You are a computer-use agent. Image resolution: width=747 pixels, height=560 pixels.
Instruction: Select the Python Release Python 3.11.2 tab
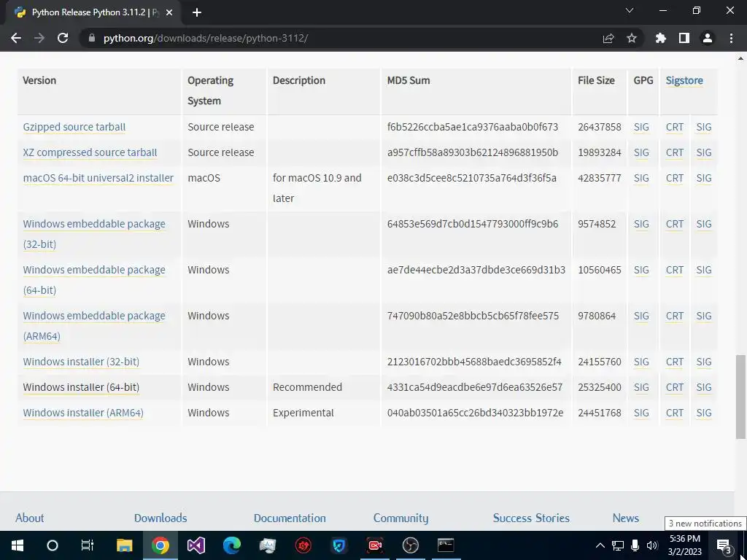point(93,13)
